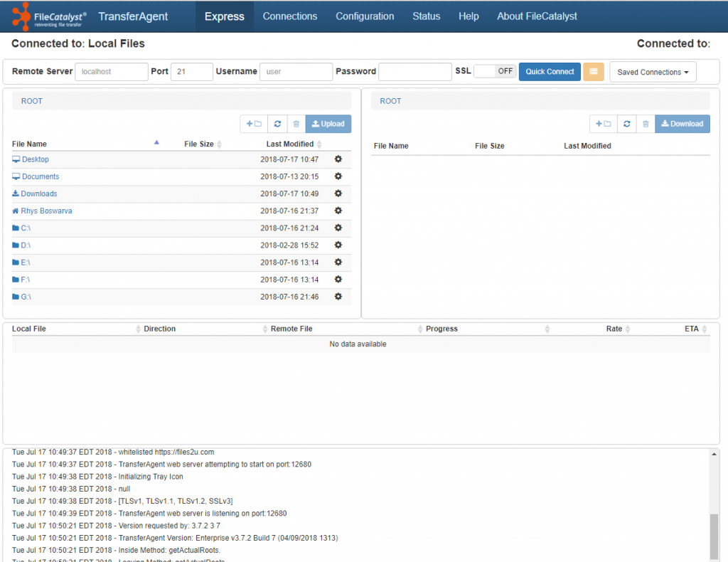The height and width of the screenshot is (562, 728).
Task: Open the Saved Connections dropdown
Action: [653, 72]
